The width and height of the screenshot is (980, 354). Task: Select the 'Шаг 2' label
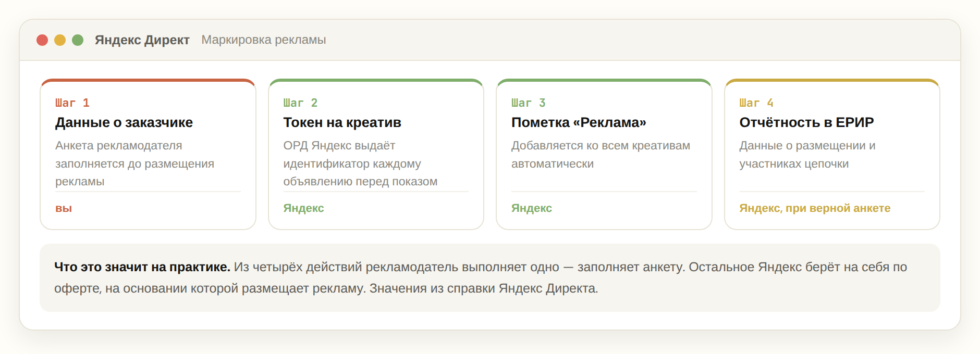pos(300,103)
